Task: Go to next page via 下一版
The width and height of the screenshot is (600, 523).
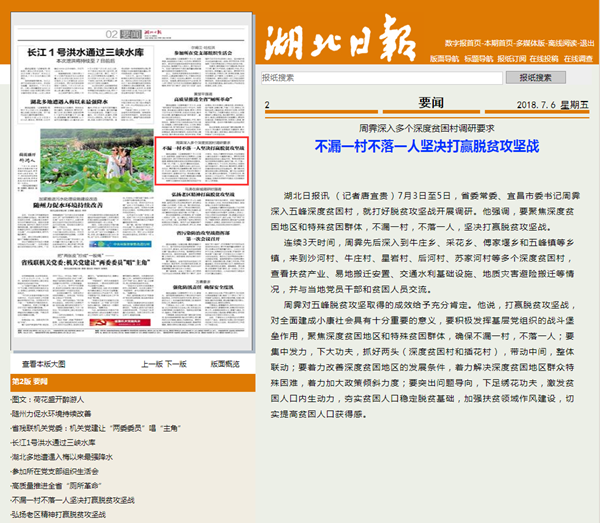Action: click(x=176, y=364)
